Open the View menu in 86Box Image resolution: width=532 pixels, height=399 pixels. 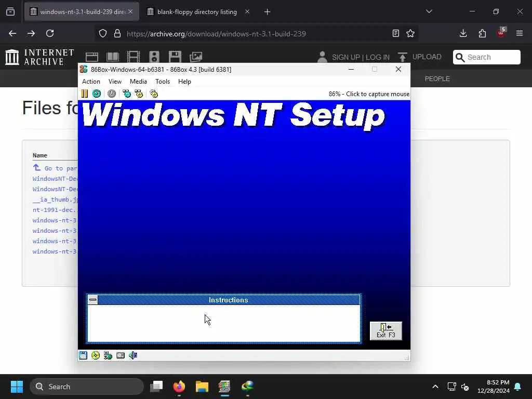(x=115, y=82)
